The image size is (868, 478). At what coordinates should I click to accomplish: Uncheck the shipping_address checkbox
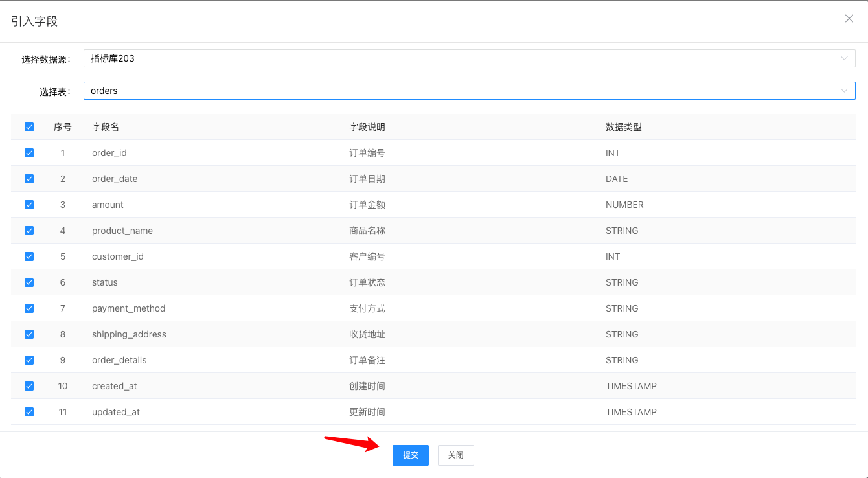point(29,334)
